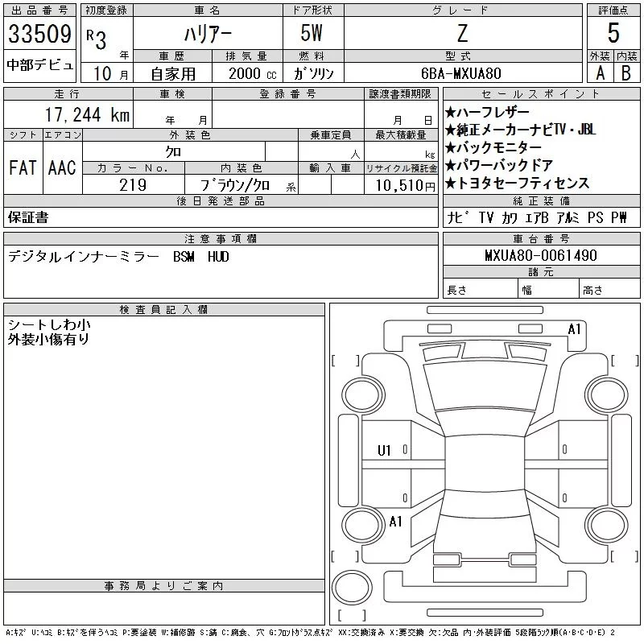Click the front windshield in car diagram
The height and width of the screenshot is (644, 644).
pyautogui.click(x=485, y=387)
